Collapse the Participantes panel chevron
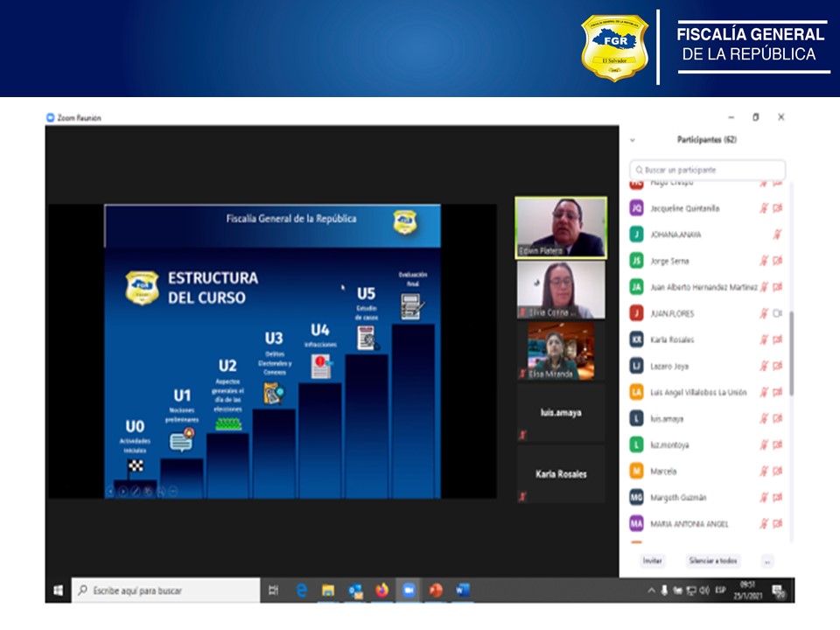This screenshot has height=630, width=840. point(633,140)
